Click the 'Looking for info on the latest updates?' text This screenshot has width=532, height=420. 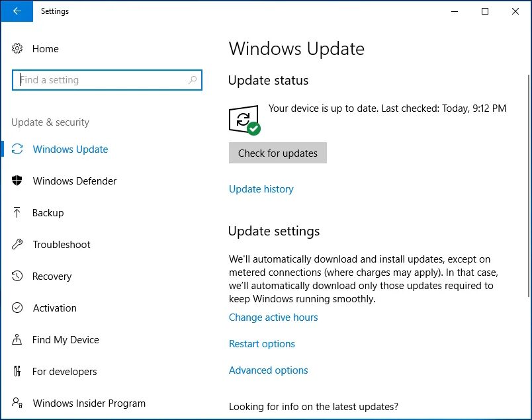coord(314,406)
